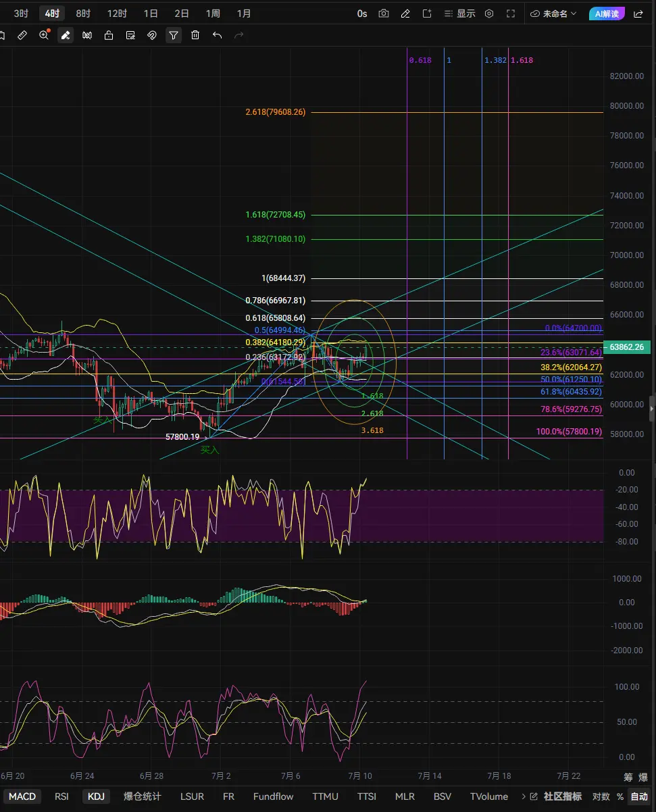Click the 0s countdown indicator
This screenshot has width=656, height=812.
(362, 14)
